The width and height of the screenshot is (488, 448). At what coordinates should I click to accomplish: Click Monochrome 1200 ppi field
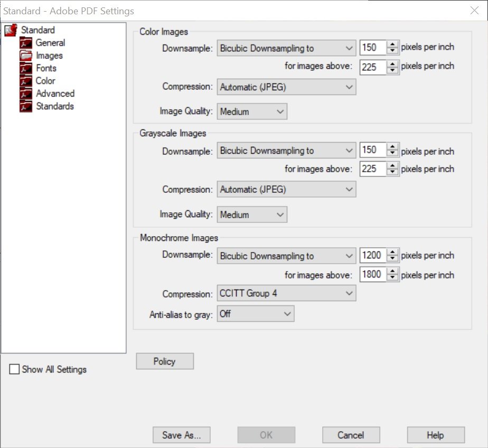(373, 255)
